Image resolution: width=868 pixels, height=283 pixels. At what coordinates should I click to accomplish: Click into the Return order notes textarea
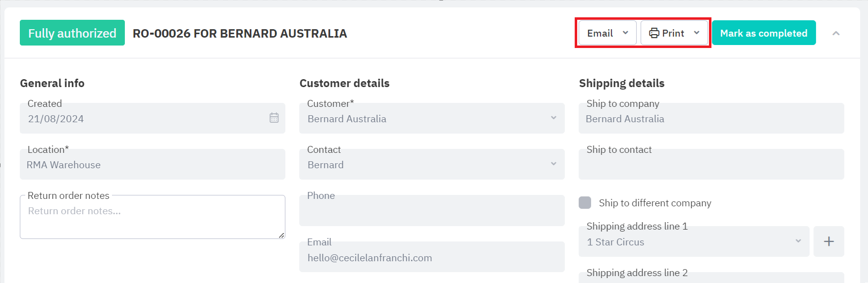click(152, 220)
